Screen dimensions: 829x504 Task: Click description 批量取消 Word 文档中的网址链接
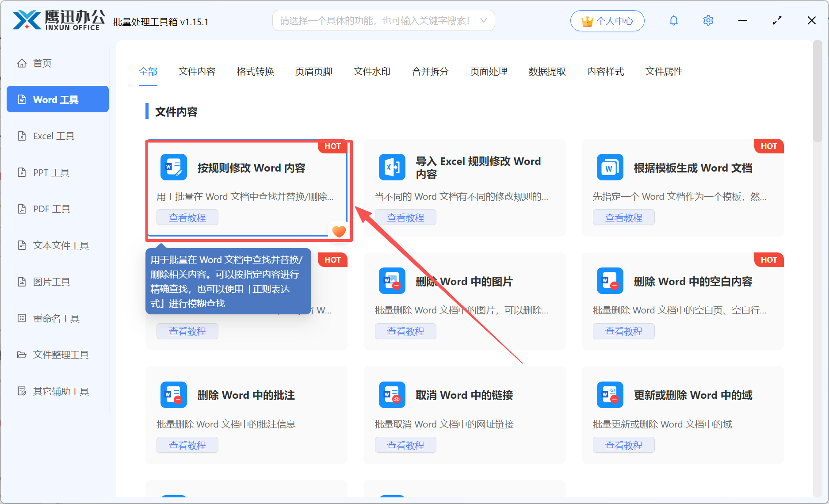444,424
